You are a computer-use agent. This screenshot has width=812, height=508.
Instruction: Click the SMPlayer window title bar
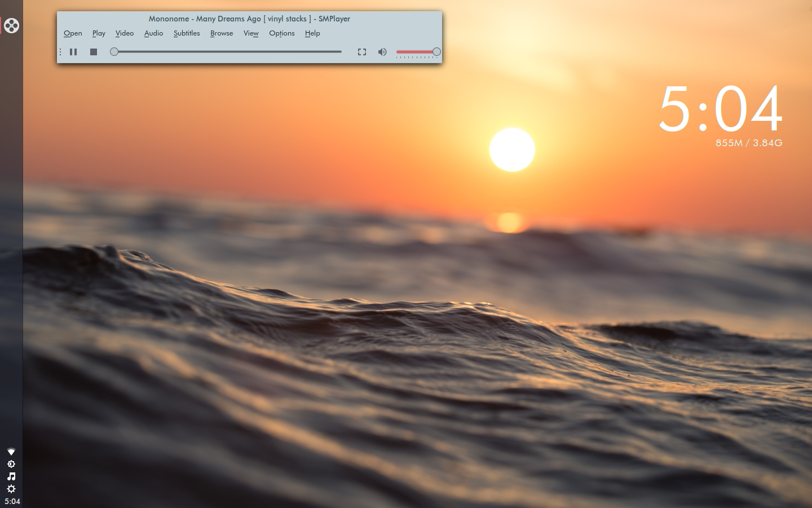[249, 19]
